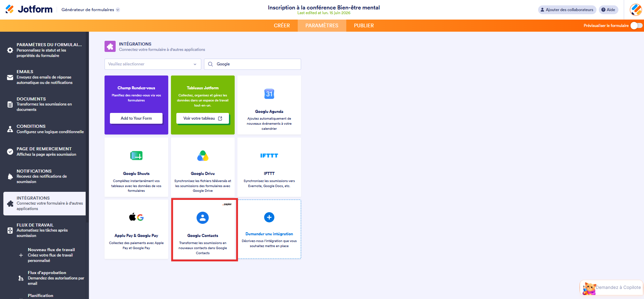This screenshot has width=644, height=299.
Task: Click the purple Intégrations puzzle icon
Action: point(110,47)
